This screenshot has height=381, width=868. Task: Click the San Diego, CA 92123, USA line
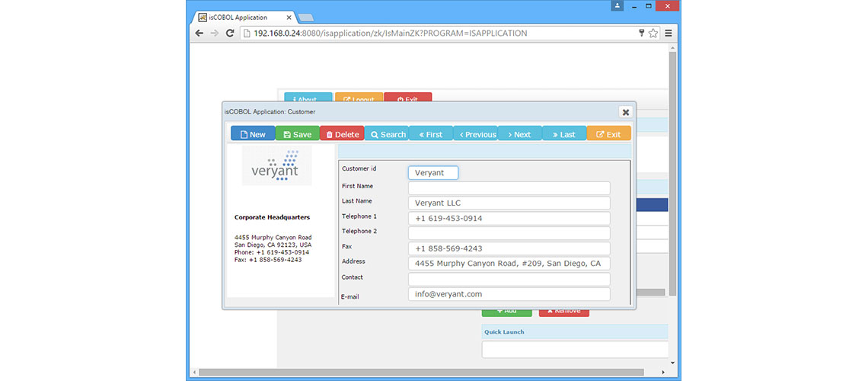pyautogui.click(x=273, y=245)
